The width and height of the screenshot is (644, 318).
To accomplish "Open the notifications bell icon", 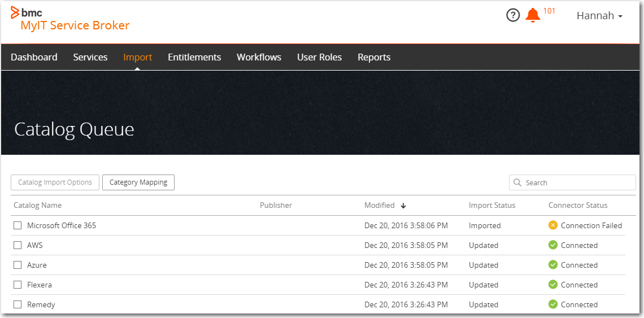I will point(532,15).
